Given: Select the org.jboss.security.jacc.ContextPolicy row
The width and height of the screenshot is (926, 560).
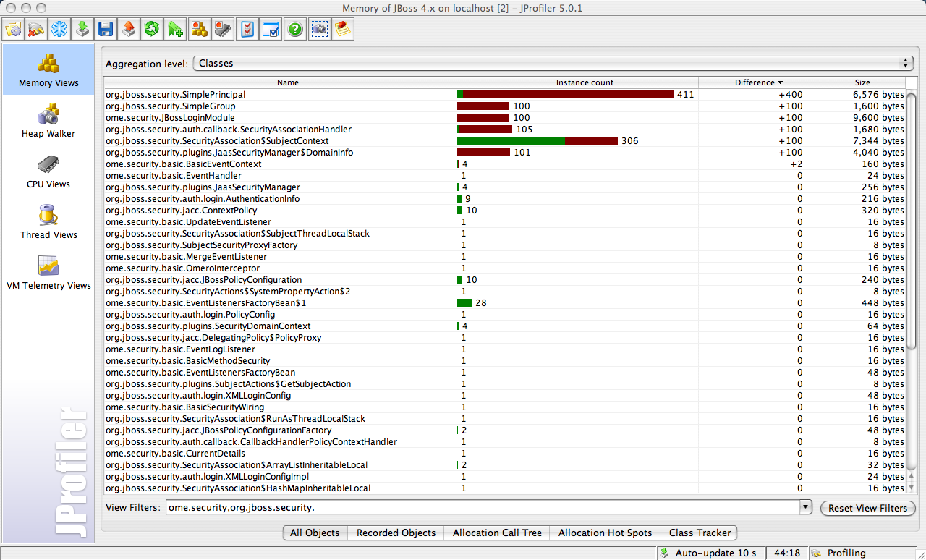Looking at the screenshot, I should click(505, 211).
